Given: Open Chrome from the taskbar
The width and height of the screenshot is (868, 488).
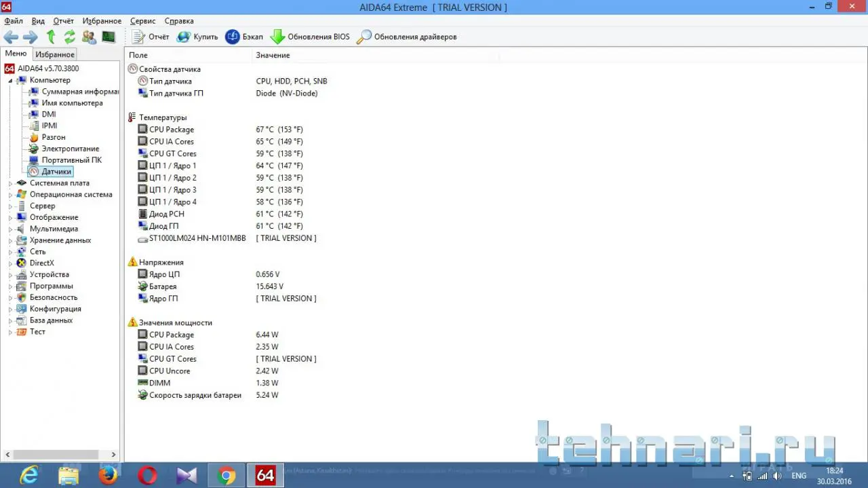Looking at the screenshot, I should coord(226,476).
